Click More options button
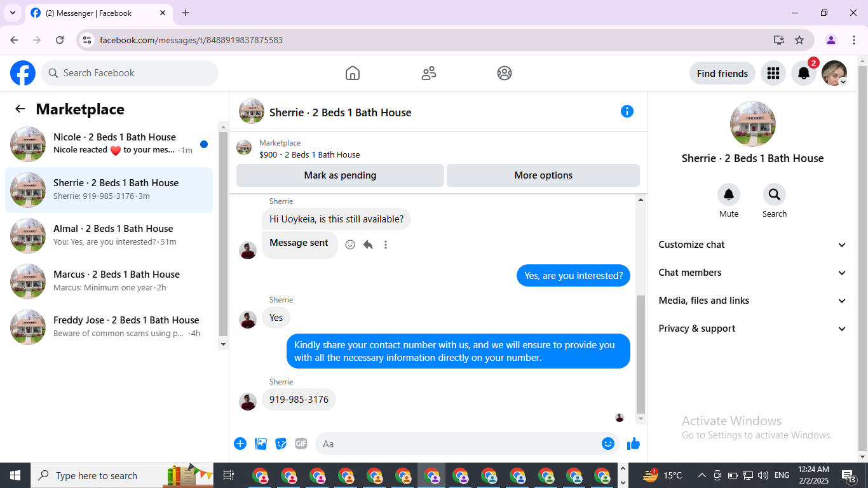Screen dimensions: 868x488 click(543, 175)
